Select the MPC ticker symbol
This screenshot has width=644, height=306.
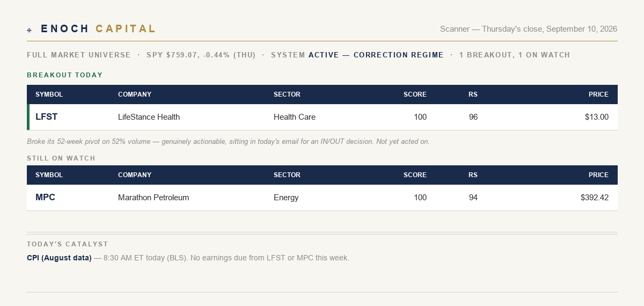tap(46, 198)
